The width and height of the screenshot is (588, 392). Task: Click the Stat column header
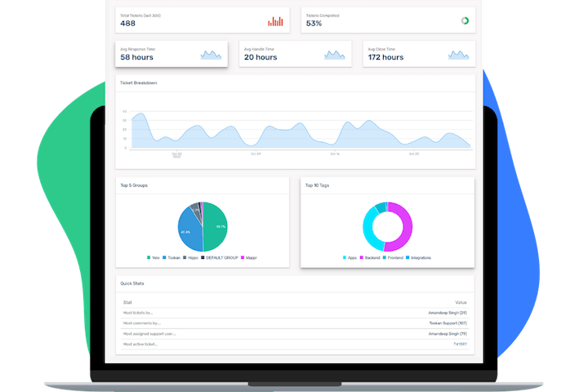[127, 302]
